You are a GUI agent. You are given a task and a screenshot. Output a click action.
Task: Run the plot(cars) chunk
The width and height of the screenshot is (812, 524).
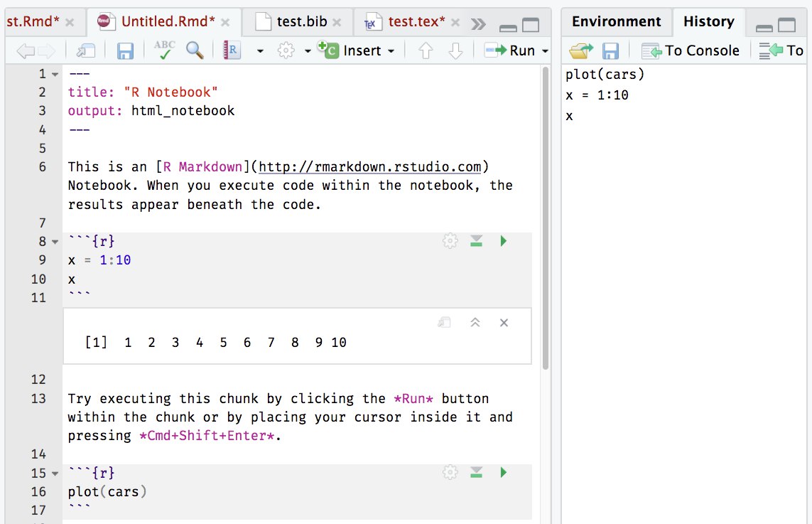coord(504,472)
